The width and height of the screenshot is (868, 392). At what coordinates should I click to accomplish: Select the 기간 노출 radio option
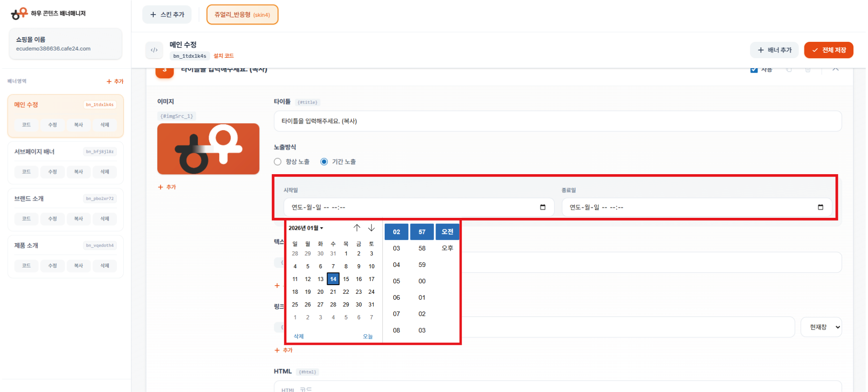(324, 162)
